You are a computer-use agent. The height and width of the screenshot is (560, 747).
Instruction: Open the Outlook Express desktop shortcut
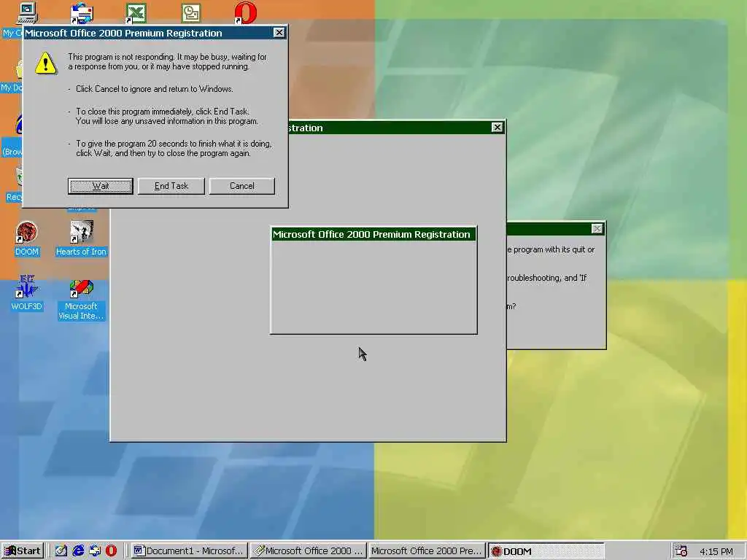tap(82, 13)
